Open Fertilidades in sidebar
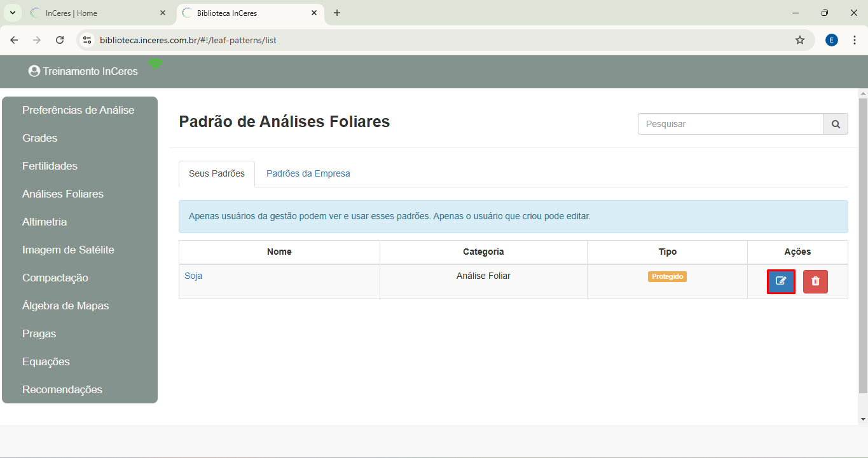Image resolution: width=868 pixels, height=458 pixels. click(x=50, y=166)
